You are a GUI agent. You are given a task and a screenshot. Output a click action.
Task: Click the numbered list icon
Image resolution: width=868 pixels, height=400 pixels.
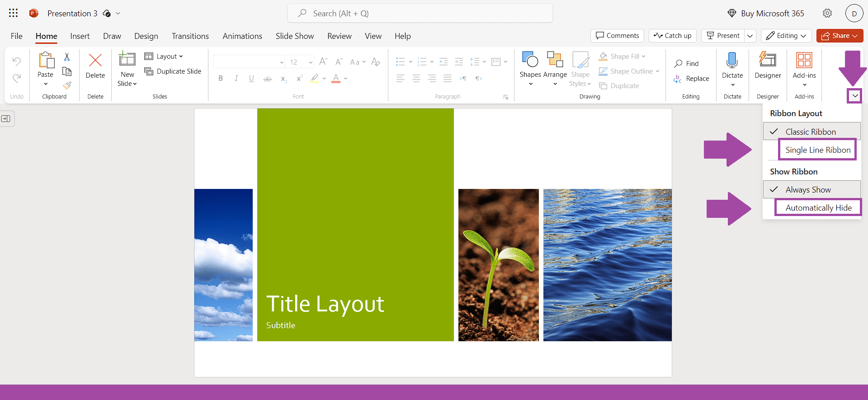[x=422, y=61]
